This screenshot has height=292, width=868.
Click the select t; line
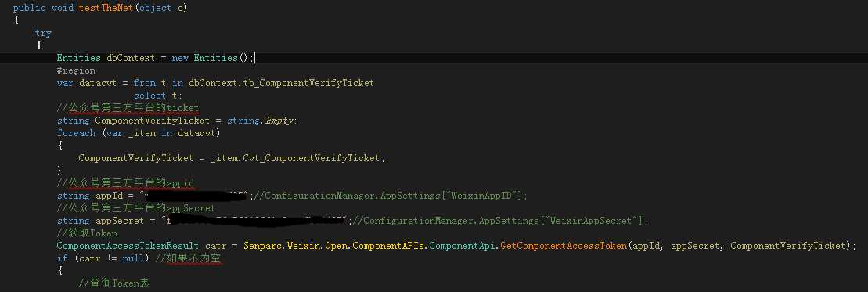pyautogui.click(x=158, y=96)
